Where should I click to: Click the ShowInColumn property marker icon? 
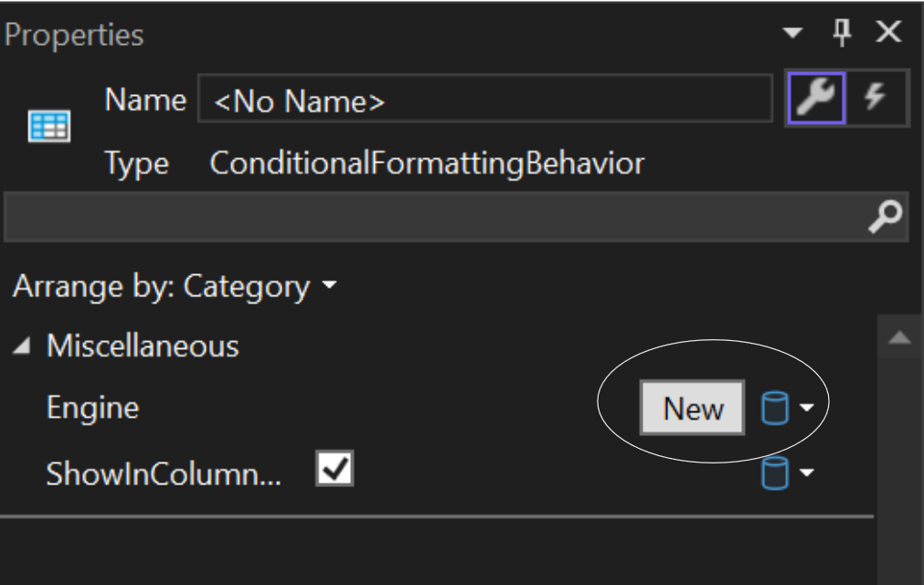(x=774, y=473)
